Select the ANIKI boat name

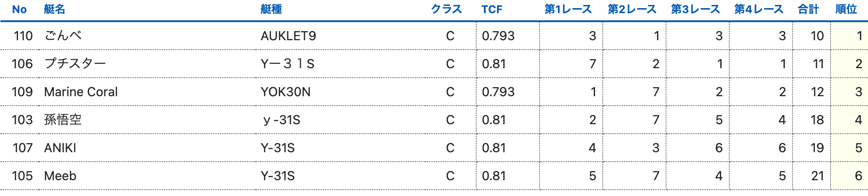point(60,148)
